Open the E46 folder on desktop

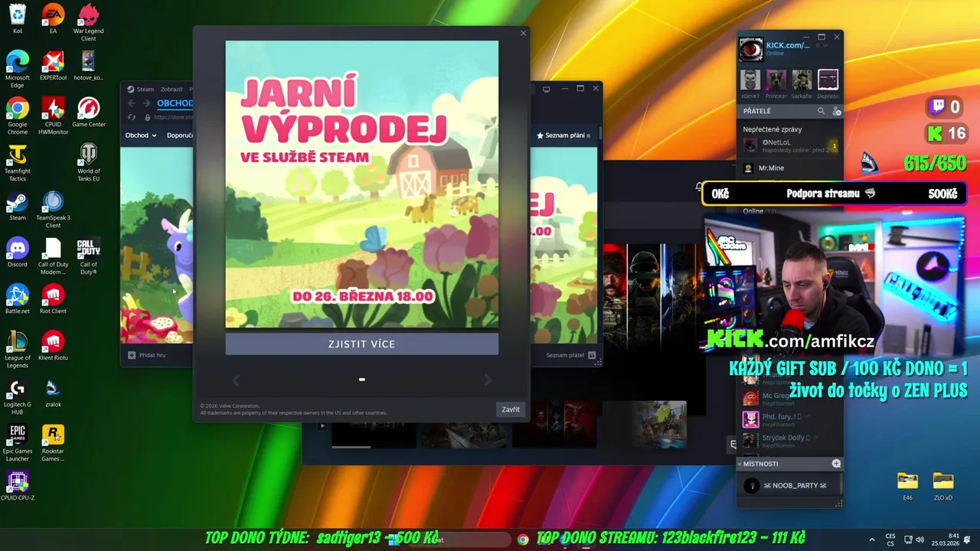click(907, 486)
